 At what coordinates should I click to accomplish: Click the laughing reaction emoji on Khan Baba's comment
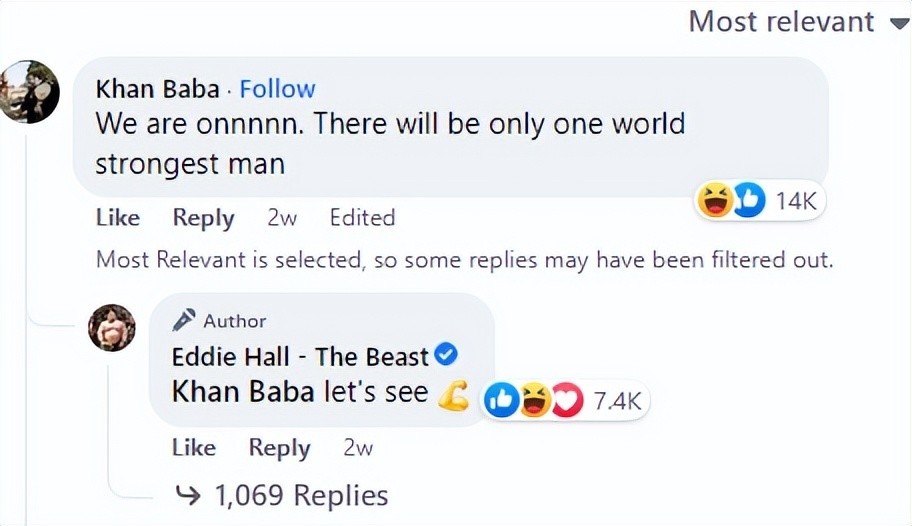(716, 201)
